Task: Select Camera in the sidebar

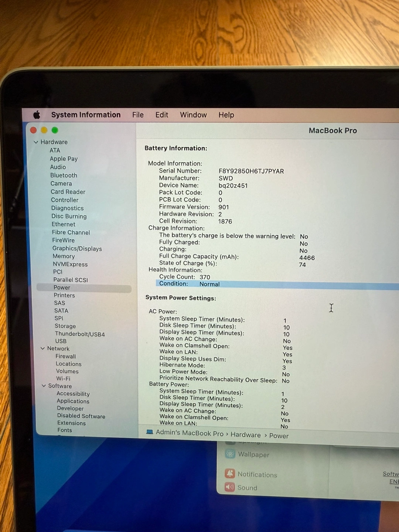Action: click(x=61, y=184)
